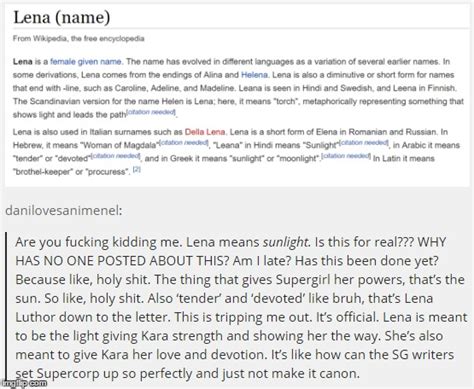
Task: Click the italic word "sunlight" in the post
Action: 285,242
